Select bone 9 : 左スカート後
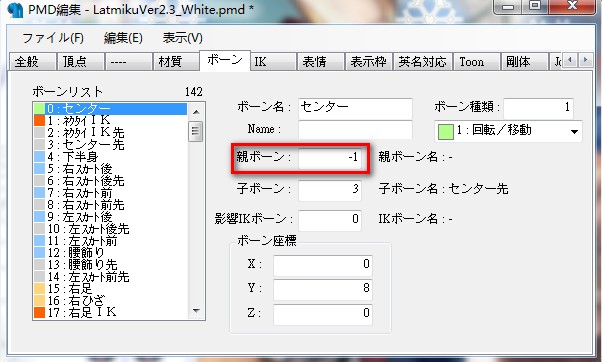This screenshot has width=602, height=362. point(110,217)
